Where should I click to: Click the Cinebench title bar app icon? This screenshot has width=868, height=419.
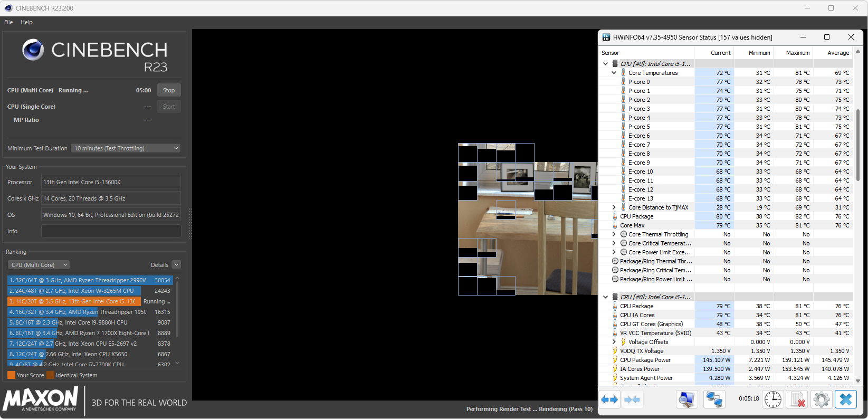[x=8, y=8]
